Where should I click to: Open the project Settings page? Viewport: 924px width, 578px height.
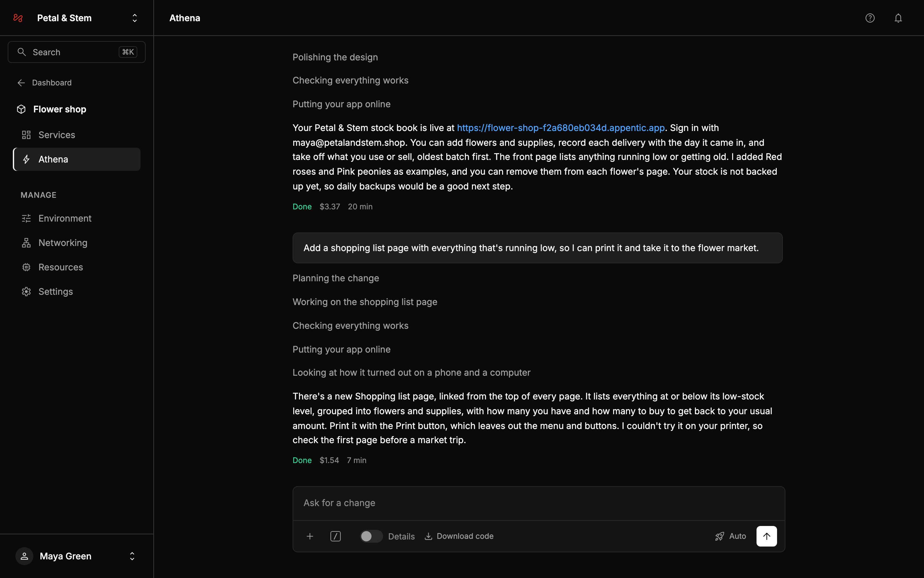(76, 292)
